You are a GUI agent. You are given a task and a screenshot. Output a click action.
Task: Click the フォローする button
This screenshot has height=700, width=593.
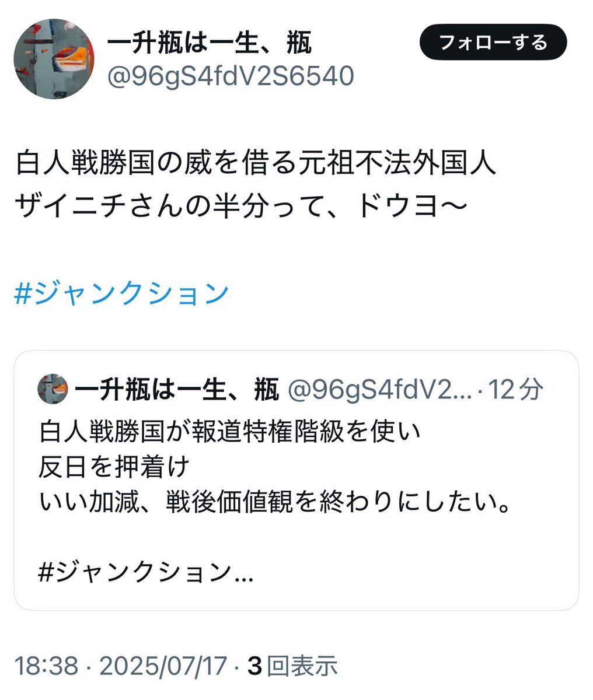tap(493, 43)
